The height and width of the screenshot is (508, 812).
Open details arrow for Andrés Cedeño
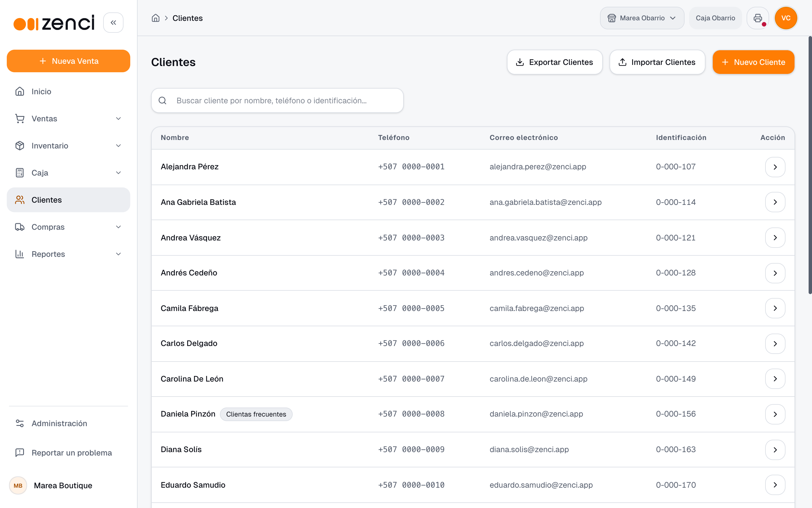[775, 273]
